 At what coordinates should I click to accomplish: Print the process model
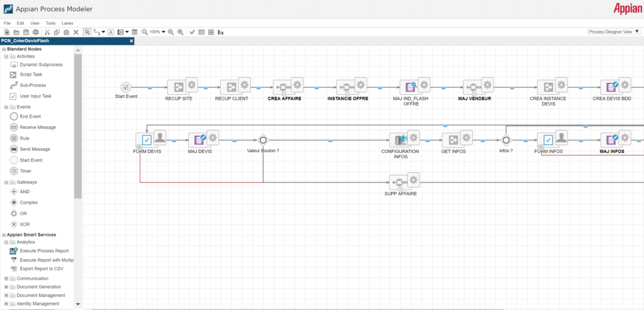pos(35,32)
